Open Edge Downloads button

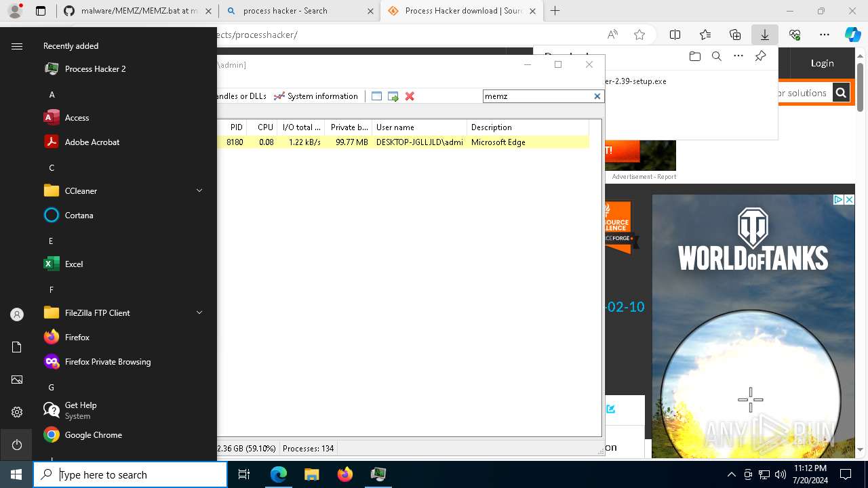(764, 35)
